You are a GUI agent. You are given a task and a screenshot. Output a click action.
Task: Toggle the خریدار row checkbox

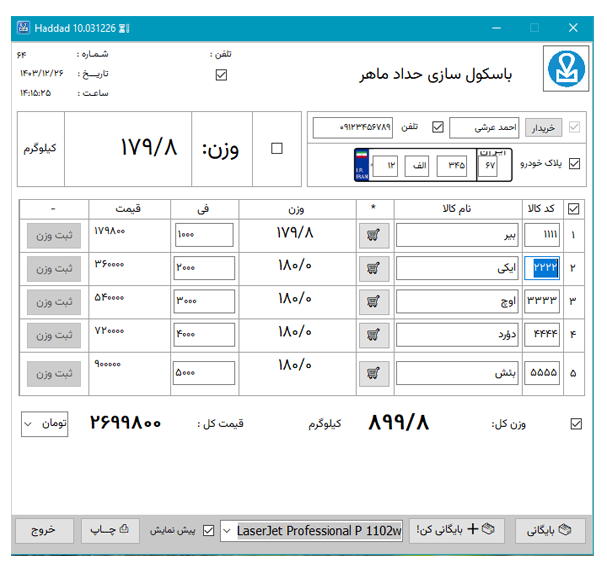(574, 127)
